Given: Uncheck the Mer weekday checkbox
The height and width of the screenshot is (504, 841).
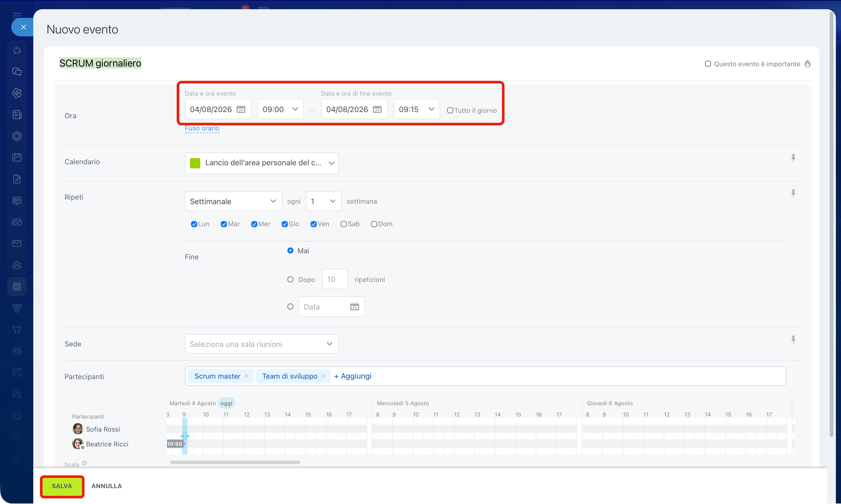Looking at the screenshot, I should coord(254,224).
